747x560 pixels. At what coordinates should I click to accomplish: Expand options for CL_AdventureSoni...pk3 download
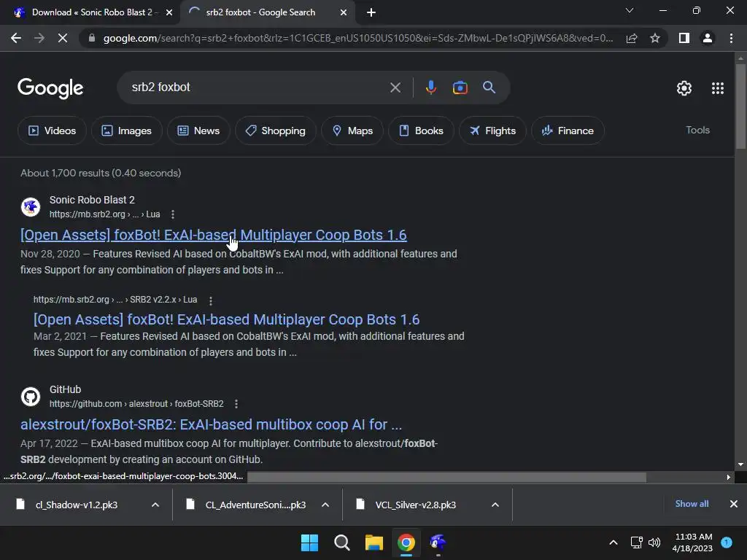[325, 505]
